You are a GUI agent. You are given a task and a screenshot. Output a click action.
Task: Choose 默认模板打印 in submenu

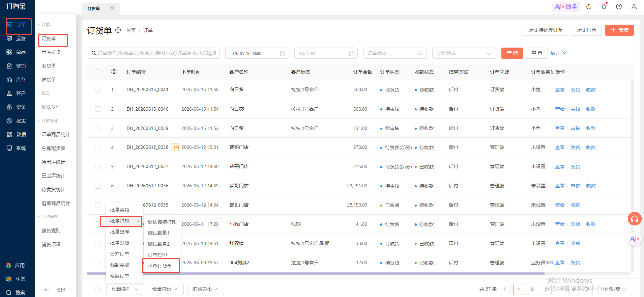click(x=162, y=222)
